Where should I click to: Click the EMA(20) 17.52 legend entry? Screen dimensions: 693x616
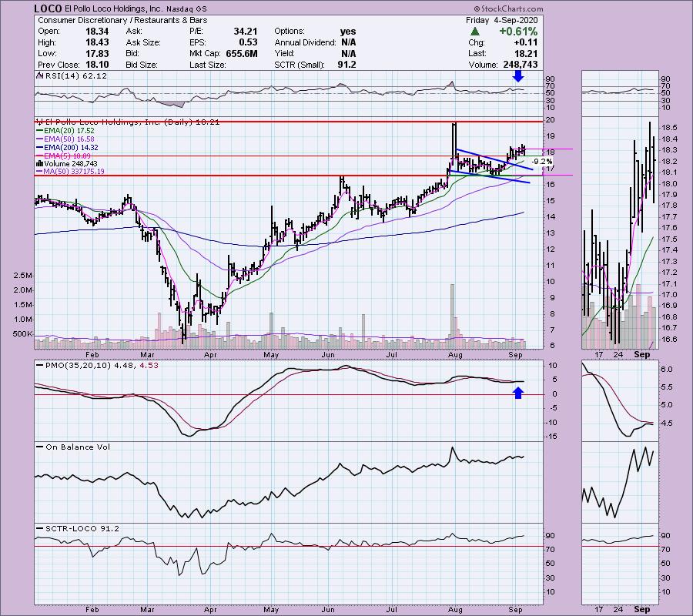(65, 131)
